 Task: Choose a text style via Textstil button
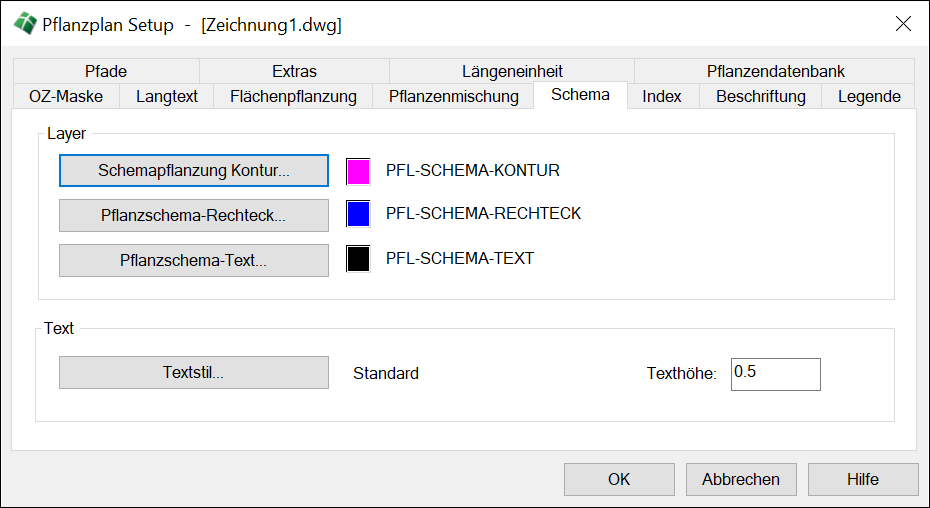coord(194,373)
